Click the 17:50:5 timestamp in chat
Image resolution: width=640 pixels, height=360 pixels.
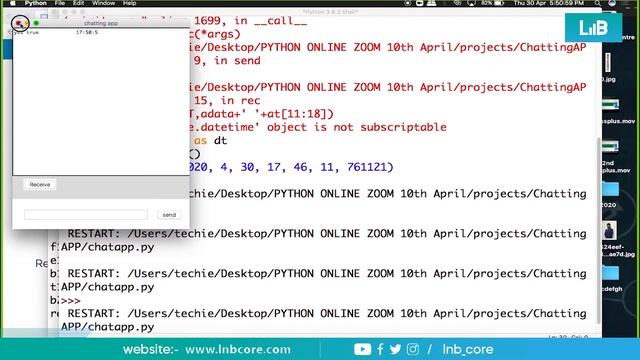coord(87,32)
